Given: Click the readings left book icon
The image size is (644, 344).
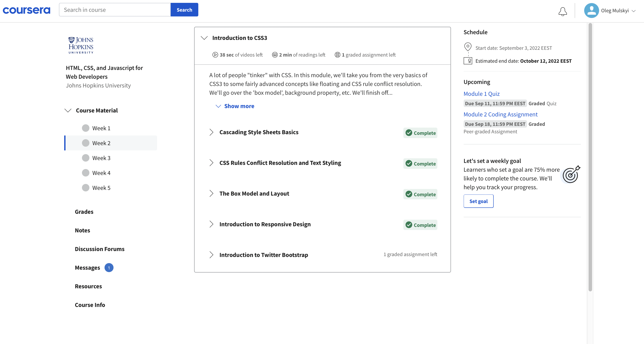Looking at the screenshot, I should pyautogui.click(x=275, y=55).
